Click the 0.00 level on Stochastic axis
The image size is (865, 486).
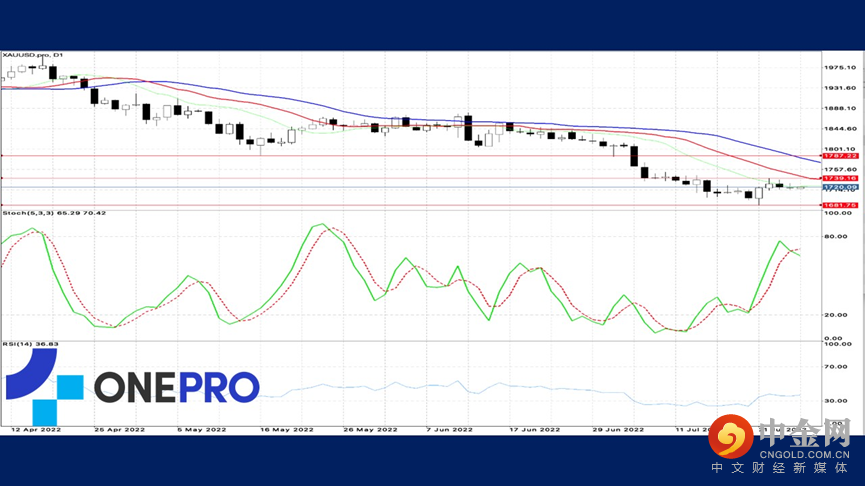834,338
